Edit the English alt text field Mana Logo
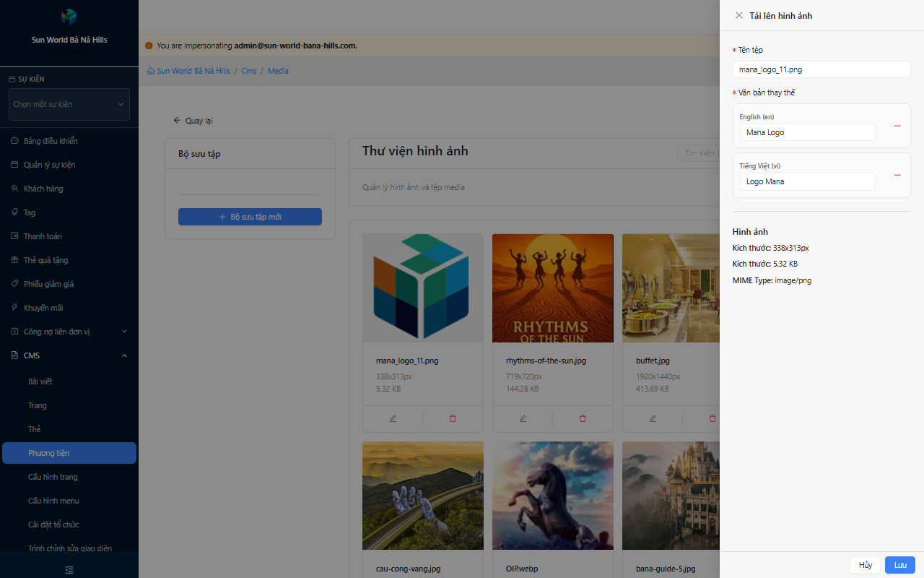Image resolution: width=924 pixels, height=578 pixels. pyautogui.click(x=807, y=132)
